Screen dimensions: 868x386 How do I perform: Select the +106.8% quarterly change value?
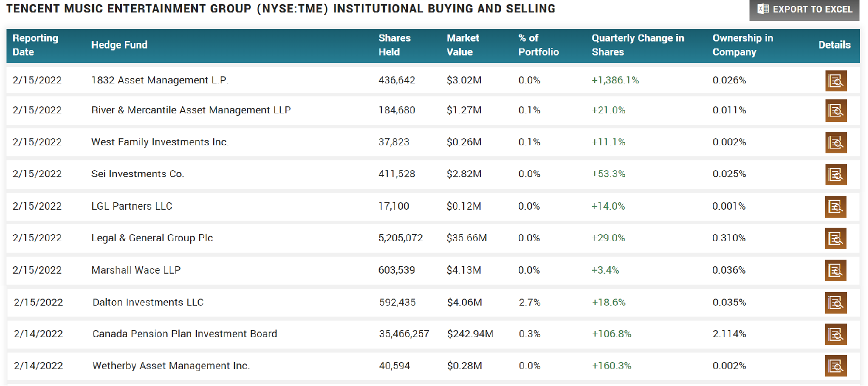coord(611,334)
